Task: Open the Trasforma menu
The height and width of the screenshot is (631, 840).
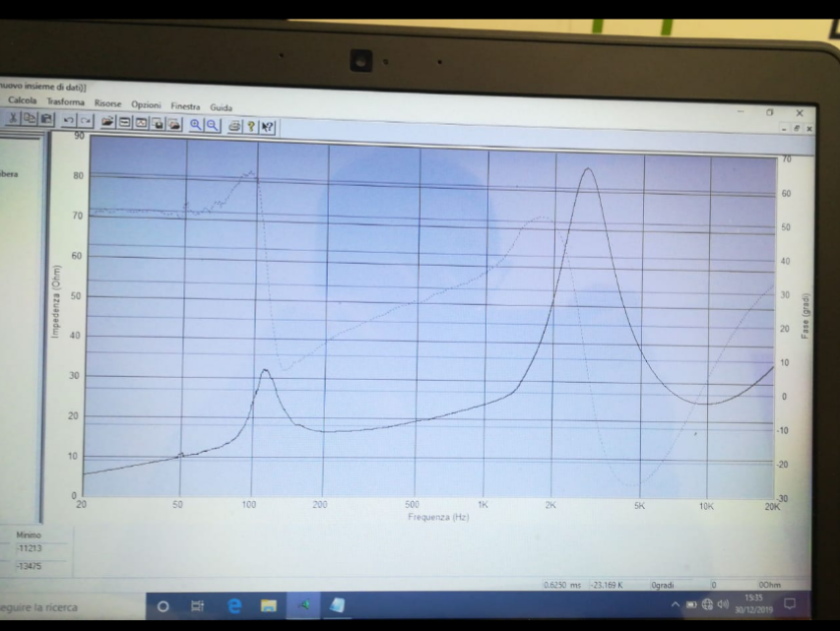Action: [67, 101]
